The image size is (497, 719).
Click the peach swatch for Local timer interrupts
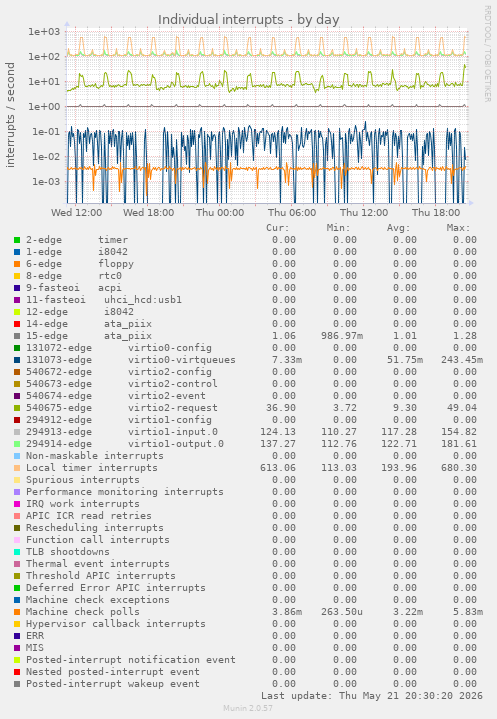coord(17,468)
